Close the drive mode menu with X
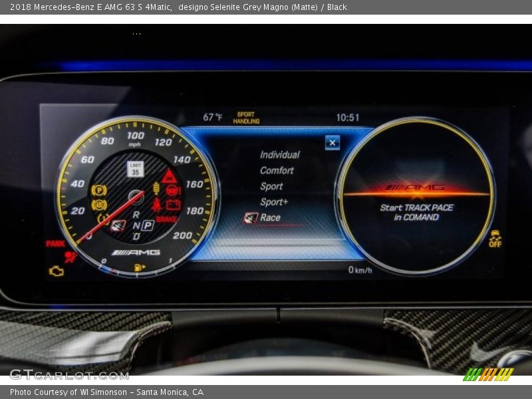The width and height of the screenshot is (532, 399). tap(332, 143)
